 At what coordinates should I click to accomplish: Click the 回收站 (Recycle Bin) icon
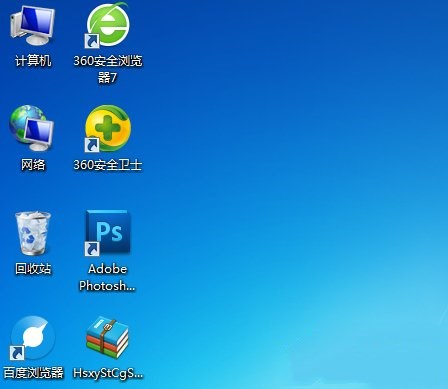tap(33, 233)
